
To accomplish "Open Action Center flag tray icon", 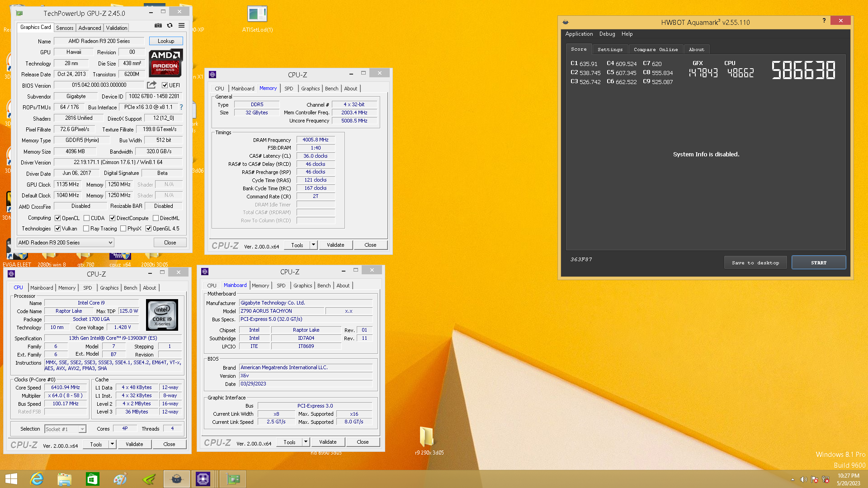I will coord(815,479).
